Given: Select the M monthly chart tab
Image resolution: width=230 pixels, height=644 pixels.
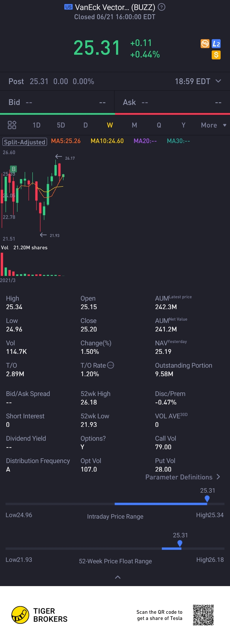Looking at the screenshot, I should click(134, 125).
